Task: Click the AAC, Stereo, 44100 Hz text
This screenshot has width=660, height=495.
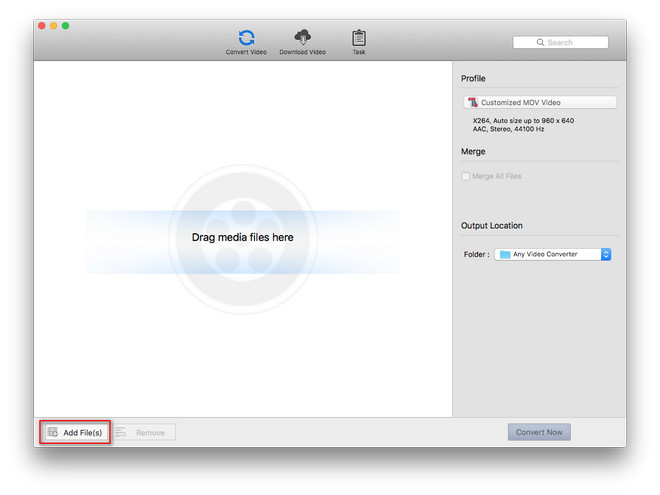Action: (508, 129)
